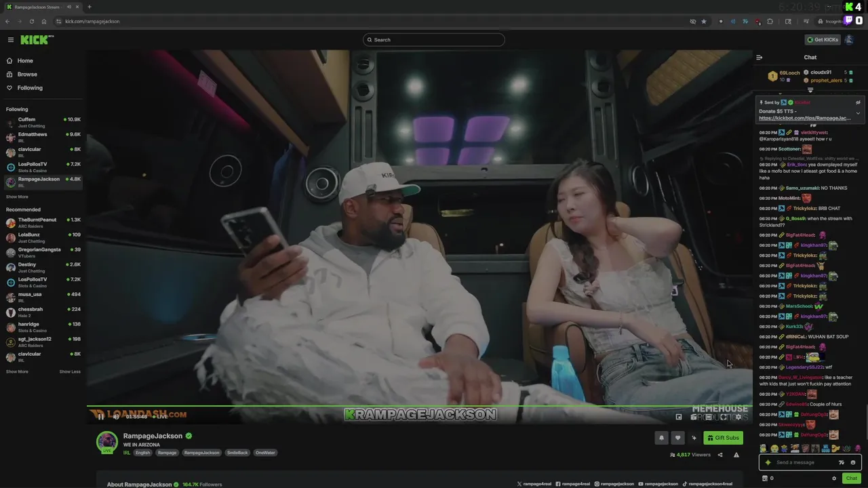The height and width of the screenshot is (488, 868).
Task: Open LolaBunz recommended channel
Action: pos(43,237)
